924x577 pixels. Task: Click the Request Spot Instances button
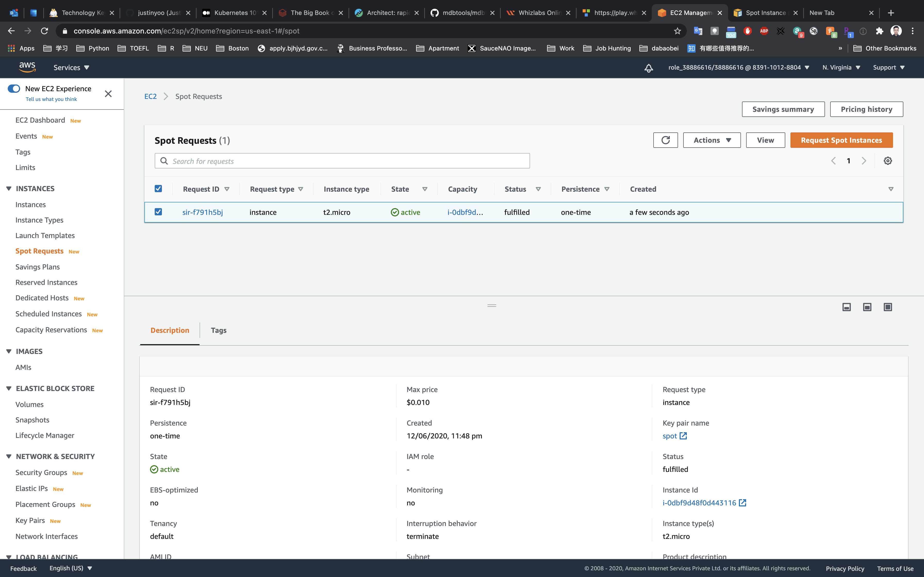(841, 140)
